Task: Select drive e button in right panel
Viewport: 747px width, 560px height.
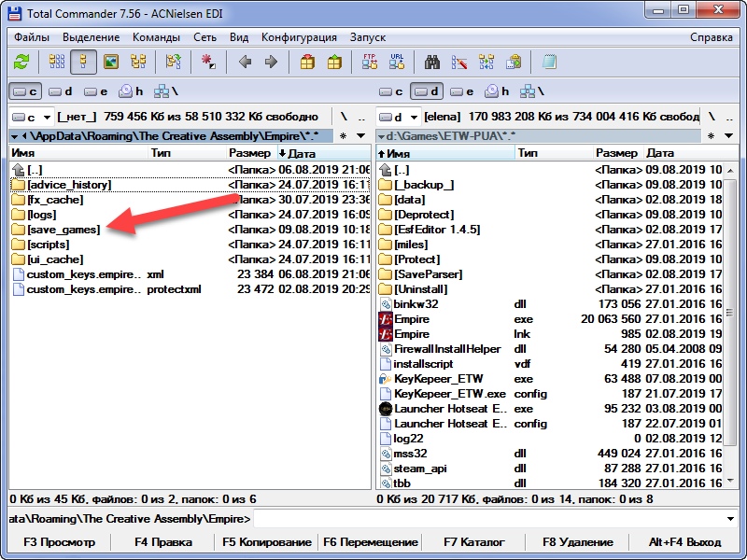Action: click(x=461, y=91)
